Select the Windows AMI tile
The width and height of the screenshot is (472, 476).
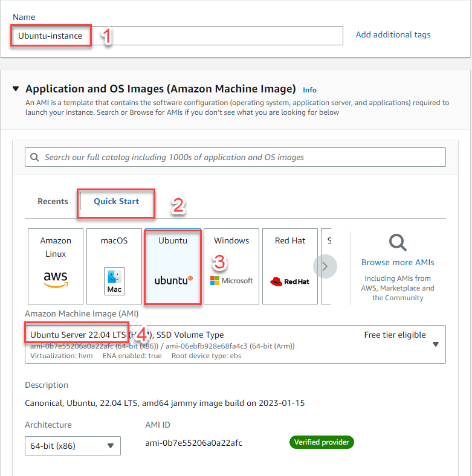(x=231, y=266)
